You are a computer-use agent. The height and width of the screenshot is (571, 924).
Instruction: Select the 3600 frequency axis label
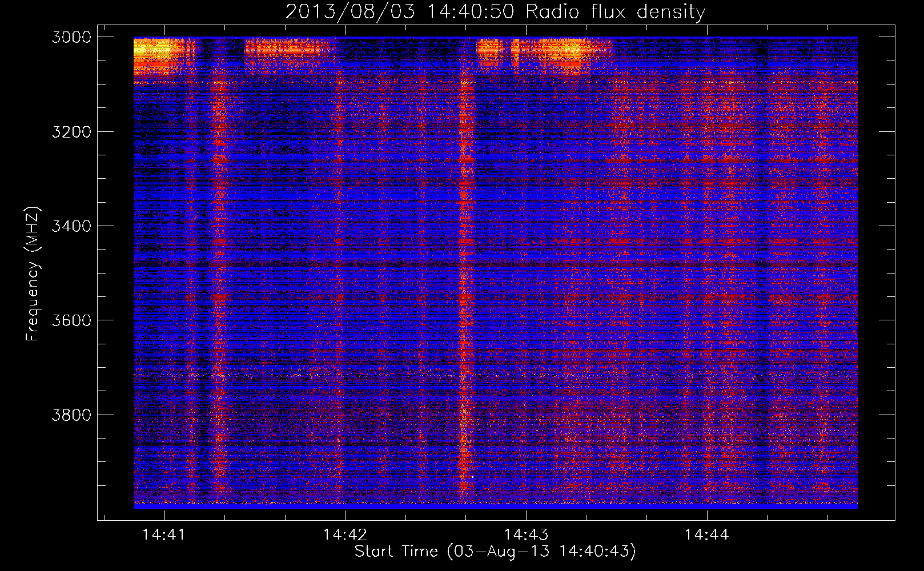coord(71,320)
